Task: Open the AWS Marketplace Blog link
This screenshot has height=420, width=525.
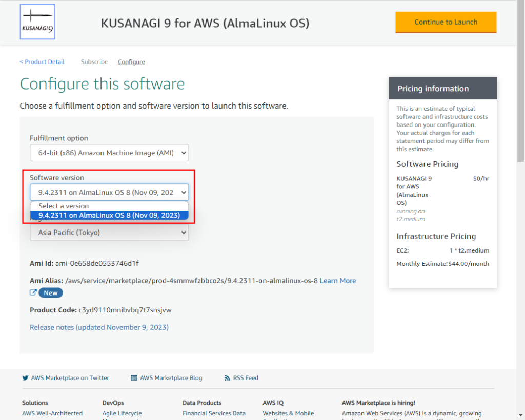Action: (x=171, y=378)
